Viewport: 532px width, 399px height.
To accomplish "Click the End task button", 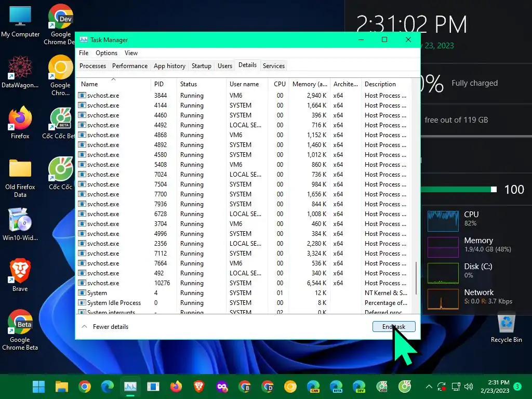I will click(394, 326).
